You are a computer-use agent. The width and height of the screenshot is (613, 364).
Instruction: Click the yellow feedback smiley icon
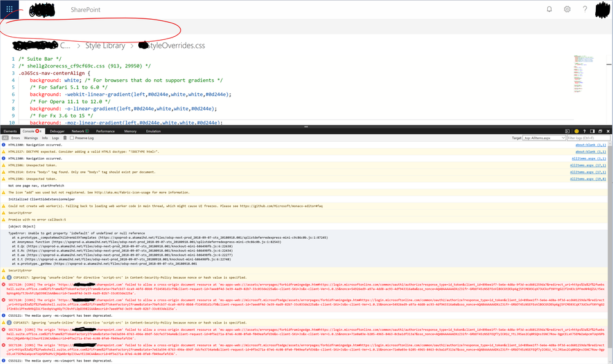click(x=576, y=131)
